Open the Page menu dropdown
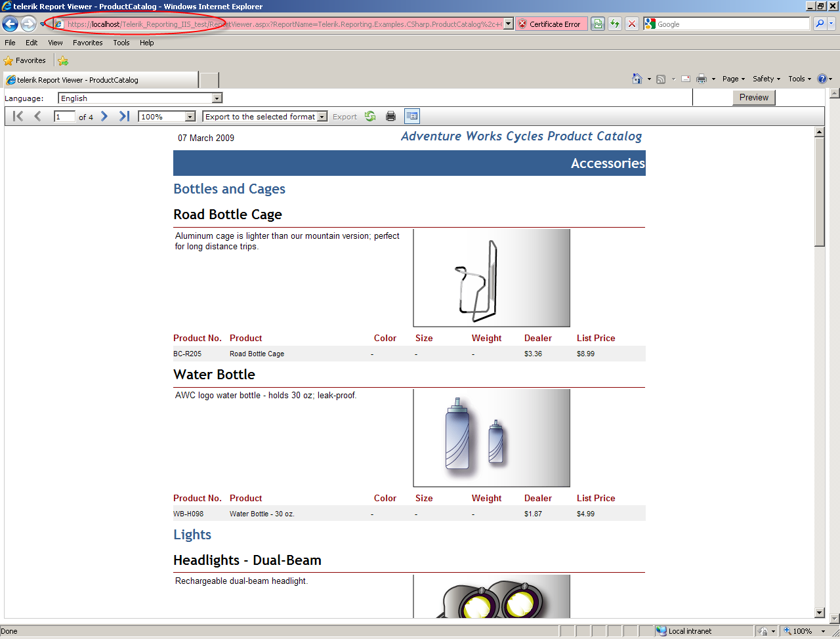 pyautogui.click(x=734, y=79)
